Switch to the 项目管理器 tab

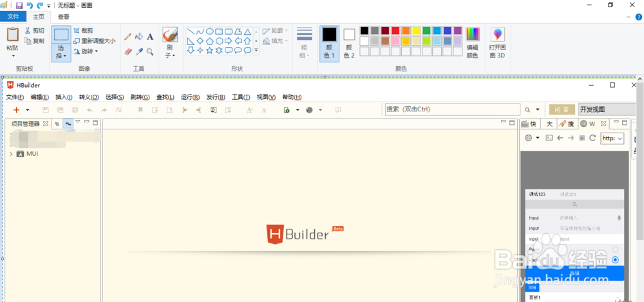click(x=26, y=123)
